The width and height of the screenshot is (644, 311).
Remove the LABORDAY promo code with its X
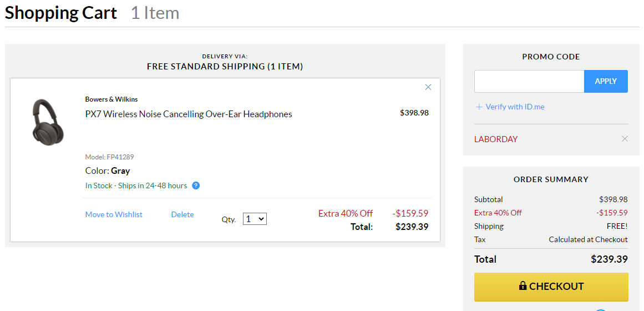(x=625, y=139)
